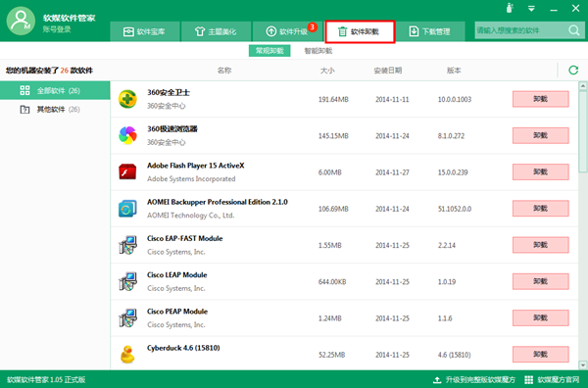588x388 pixels.
Task: Click the 360极速浏览器 app icon
Action: pos(127,135)
